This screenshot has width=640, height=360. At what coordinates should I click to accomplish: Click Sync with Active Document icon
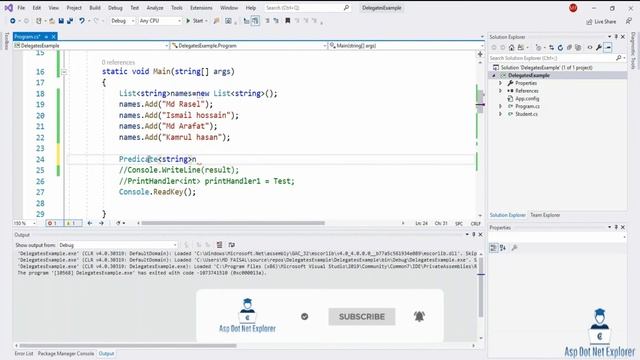click(551, 48)
